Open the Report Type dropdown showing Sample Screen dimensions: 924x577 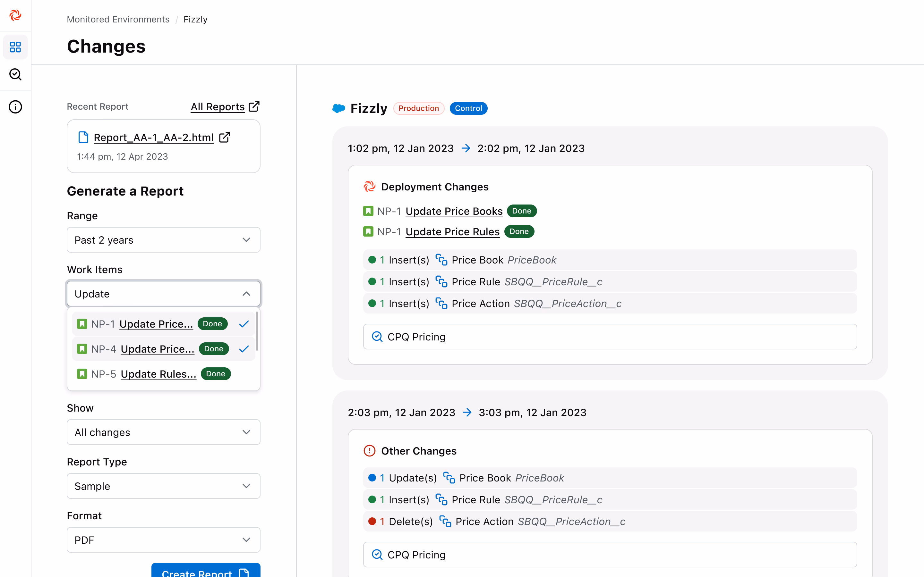[x=163, y=486]
